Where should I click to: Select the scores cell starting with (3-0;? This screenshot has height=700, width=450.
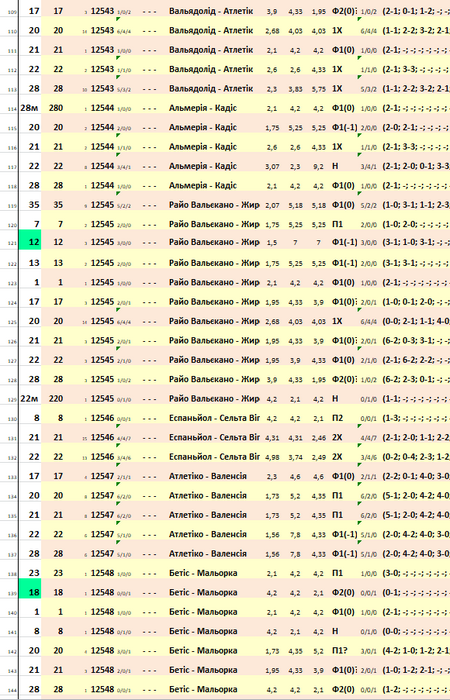[x=415, y=573]
